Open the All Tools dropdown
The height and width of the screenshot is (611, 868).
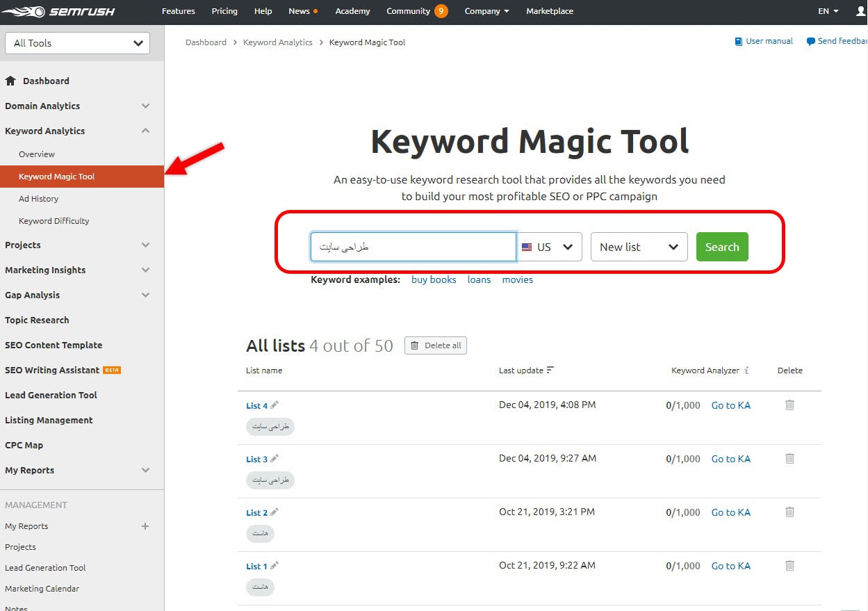pyautogui.click(x=77, y=42)
